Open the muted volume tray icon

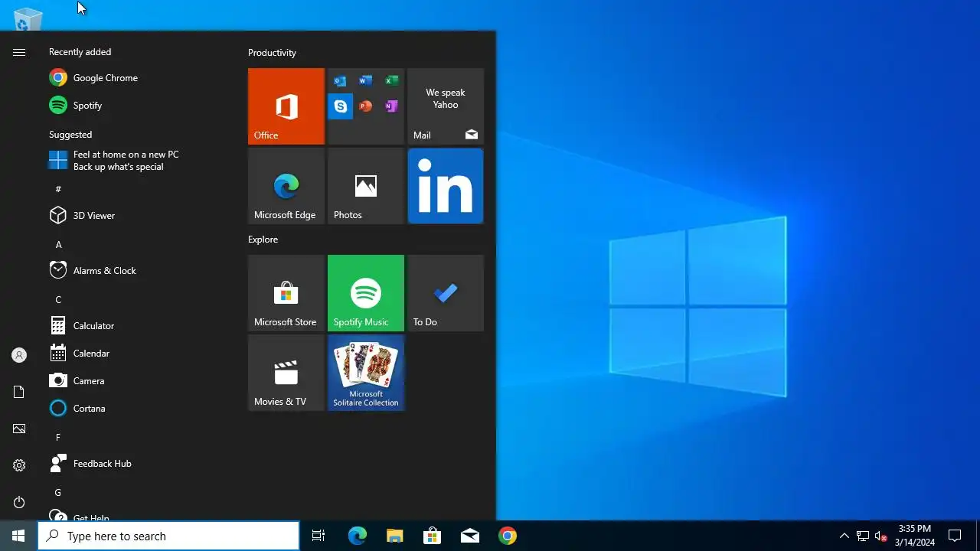pyautogui.click(x=881, y=536)
